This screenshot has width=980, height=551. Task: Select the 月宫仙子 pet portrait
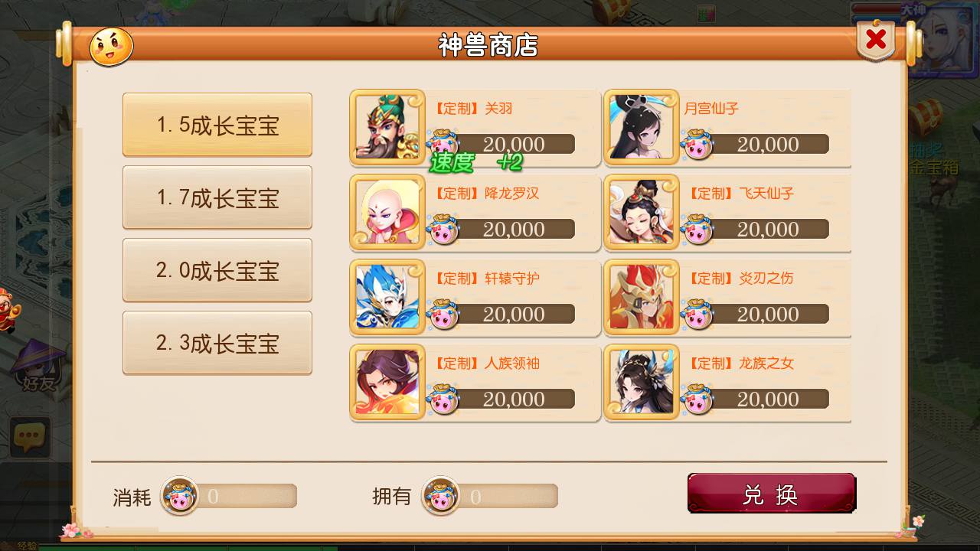point(642,127)
